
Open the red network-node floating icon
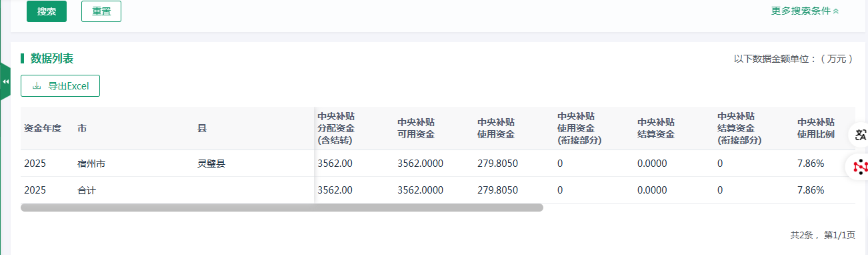pyautogui.click(x=860, y=166)
